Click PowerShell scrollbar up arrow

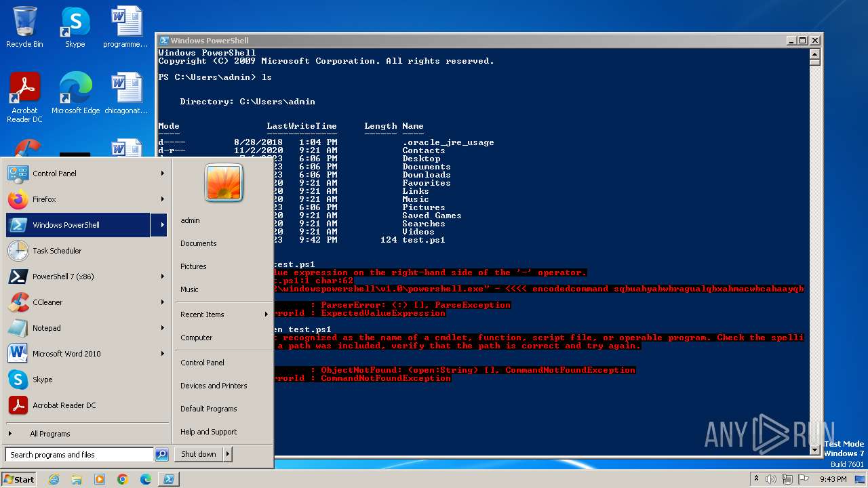816,55
